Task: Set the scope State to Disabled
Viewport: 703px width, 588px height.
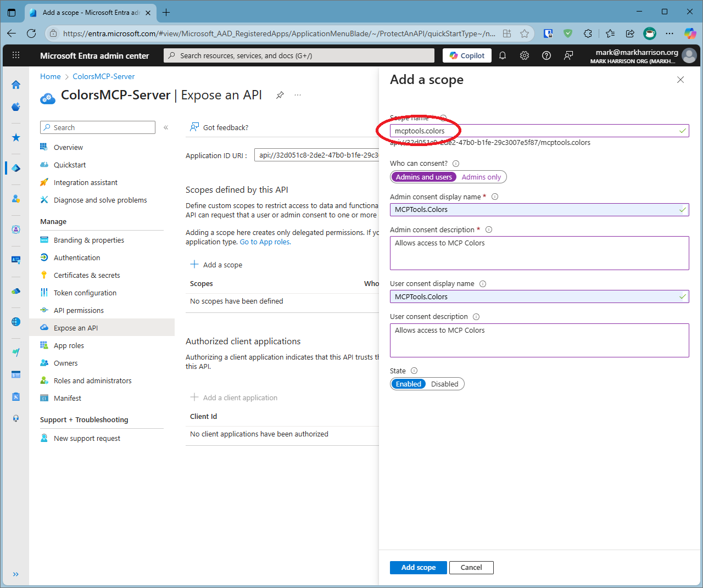Action: [x=445, y=384]
